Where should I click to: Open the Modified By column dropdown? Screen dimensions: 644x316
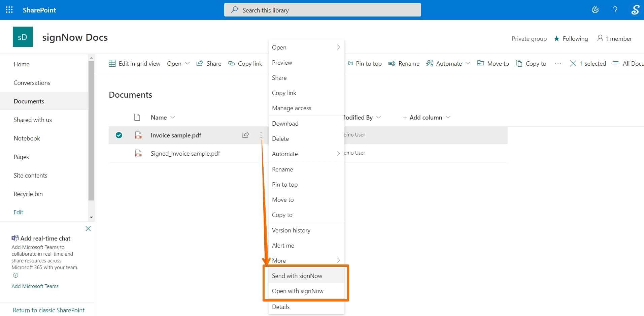pos(378,117)
